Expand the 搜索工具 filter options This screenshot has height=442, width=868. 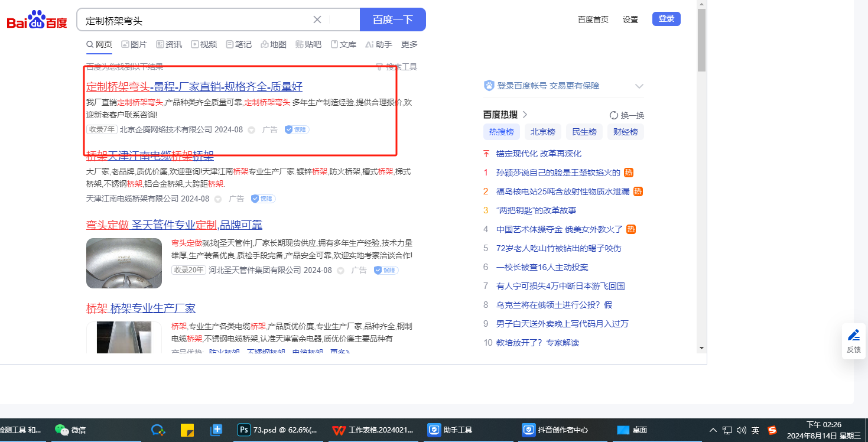396,67
